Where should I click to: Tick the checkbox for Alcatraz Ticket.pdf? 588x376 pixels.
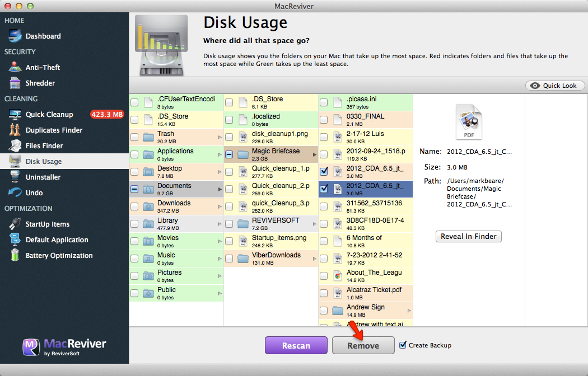(324, 293)
